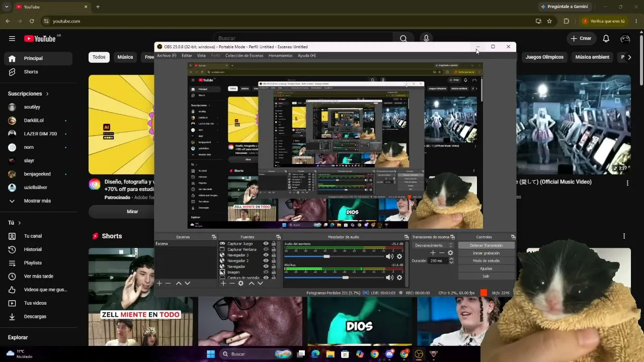Decrease transition Duración with down arrow
Image resolution: width=644 pixels, height=362 pixels.
(451, 262)
